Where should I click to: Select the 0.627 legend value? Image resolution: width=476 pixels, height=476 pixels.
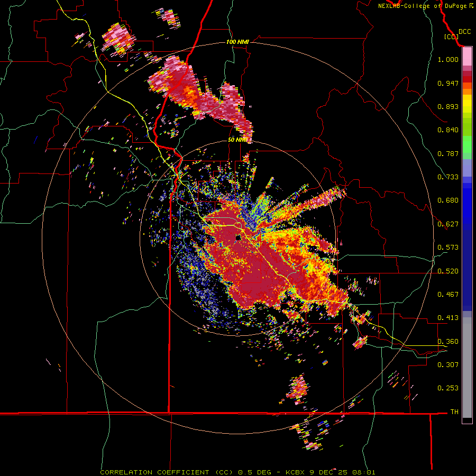click(448, 224)
